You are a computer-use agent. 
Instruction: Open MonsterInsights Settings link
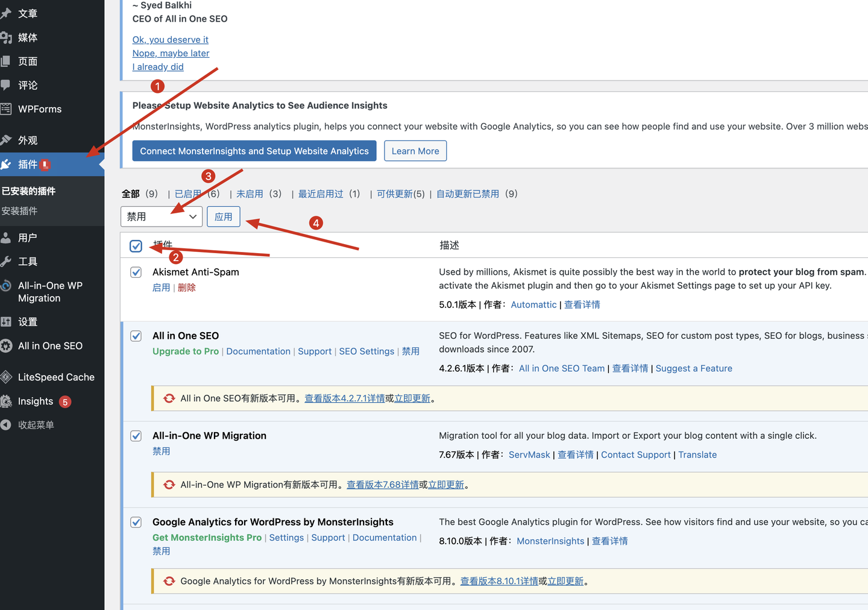tap(286, 538)
